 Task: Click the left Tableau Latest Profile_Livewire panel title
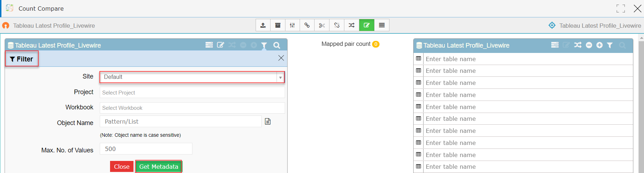click(x=58, y=45)
